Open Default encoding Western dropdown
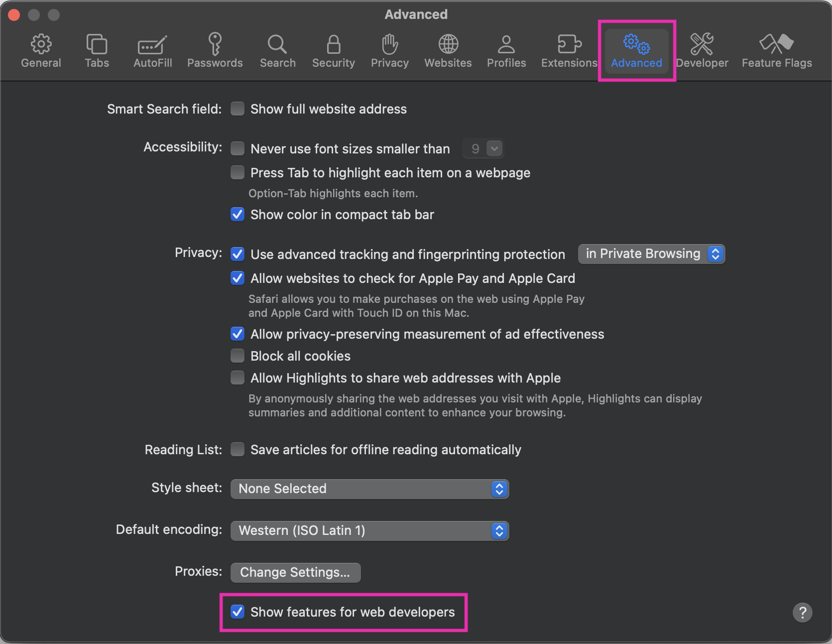This screenshot has height=644, width=832. (x=369, y=530)
